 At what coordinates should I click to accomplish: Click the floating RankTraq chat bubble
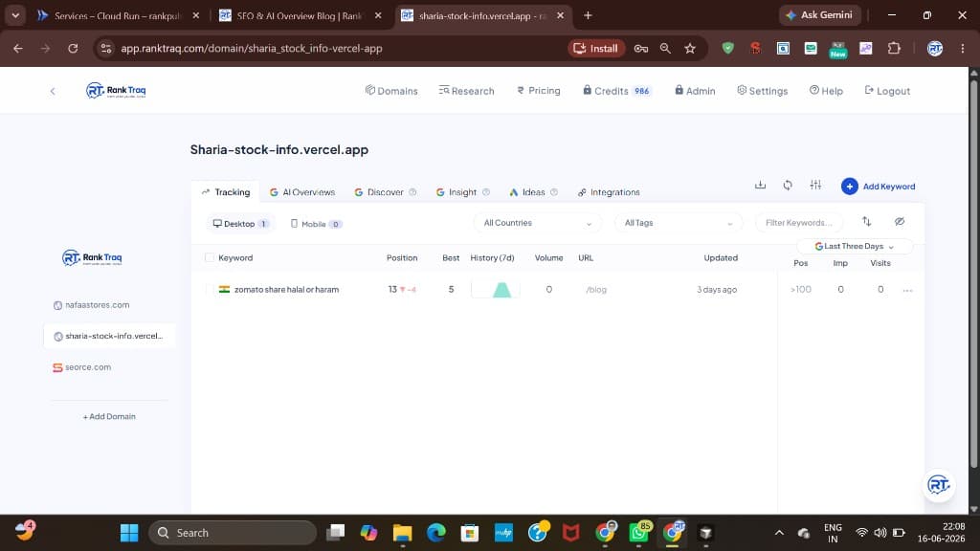(939, 485)
